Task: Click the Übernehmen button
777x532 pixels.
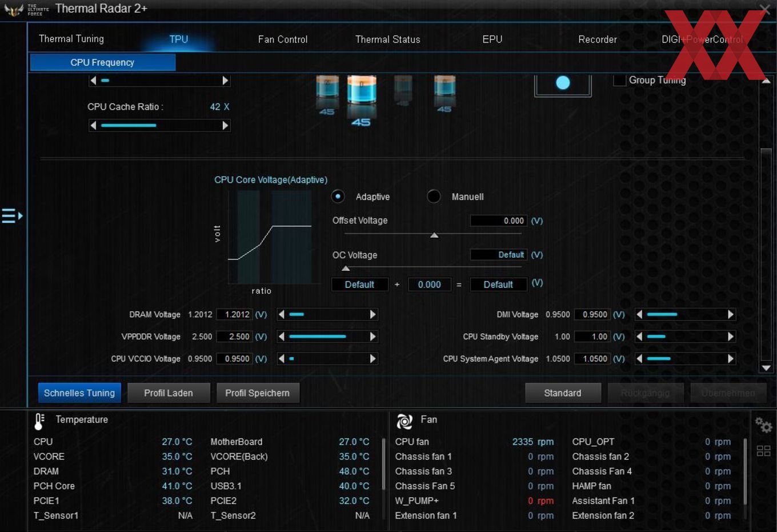Action: point(728,393)
